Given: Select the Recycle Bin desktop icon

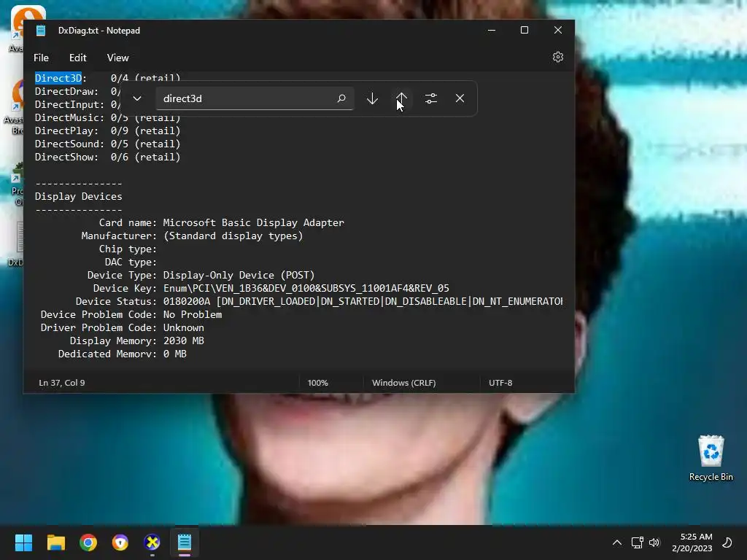Looking at the screenshot, I should [711, 459].
